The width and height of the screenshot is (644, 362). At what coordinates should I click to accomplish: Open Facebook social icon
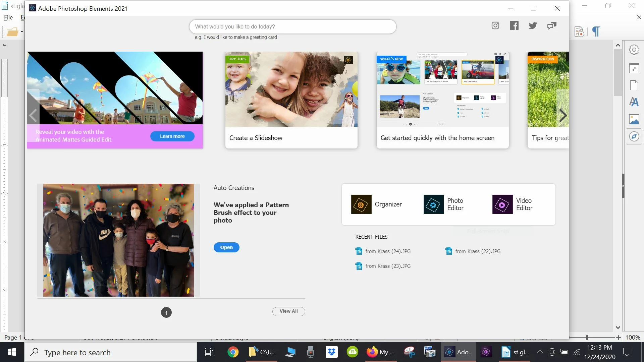pos(514,26)
